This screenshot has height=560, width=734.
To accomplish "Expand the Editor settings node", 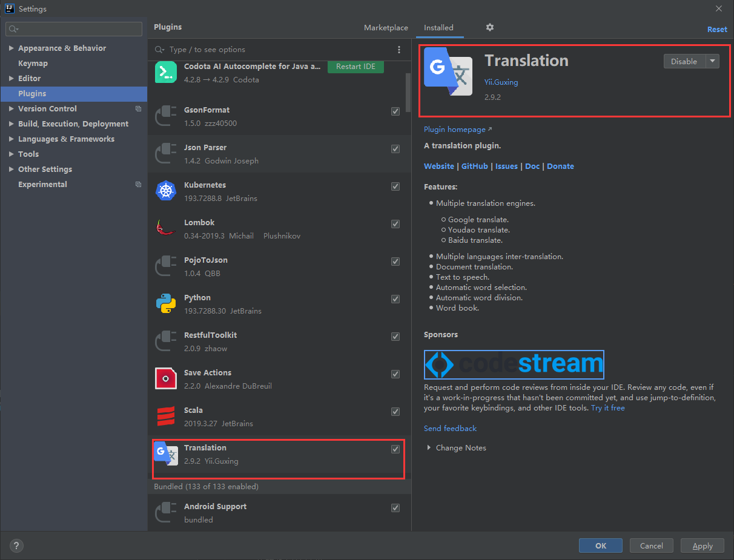I will [12, 79].
